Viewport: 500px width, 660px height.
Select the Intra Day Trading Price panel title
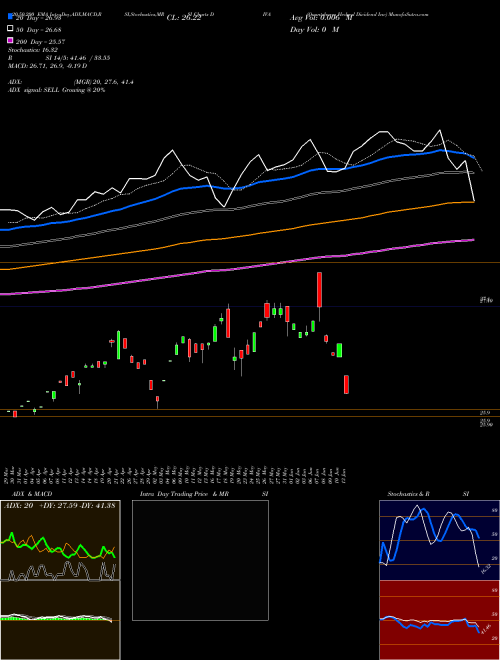(x=204, y=494)
